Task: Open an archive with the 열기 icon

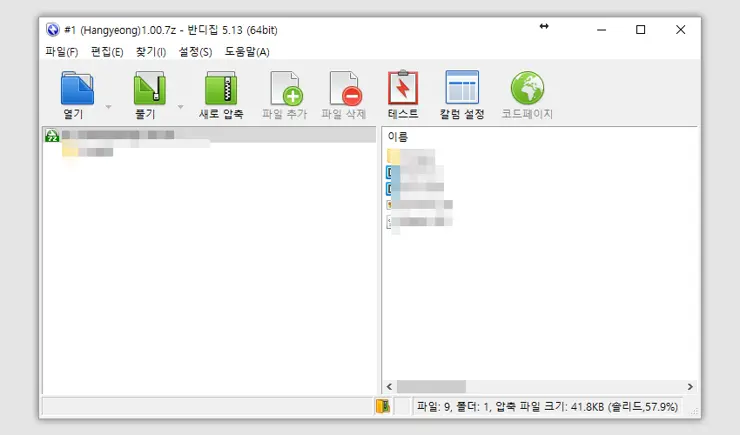Action: [x=77, y=88]
